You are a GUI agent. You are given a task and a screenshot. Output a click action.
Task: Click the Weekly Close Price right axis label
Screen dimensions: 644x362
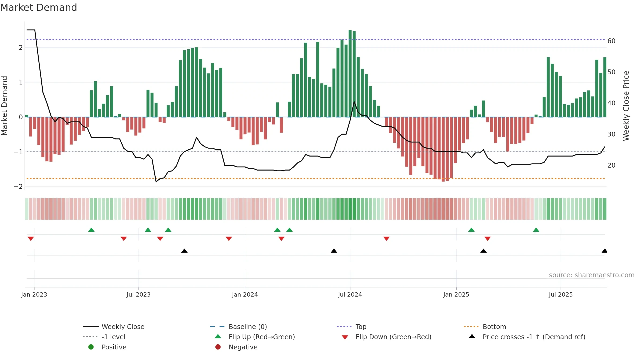tap(626, 106)
